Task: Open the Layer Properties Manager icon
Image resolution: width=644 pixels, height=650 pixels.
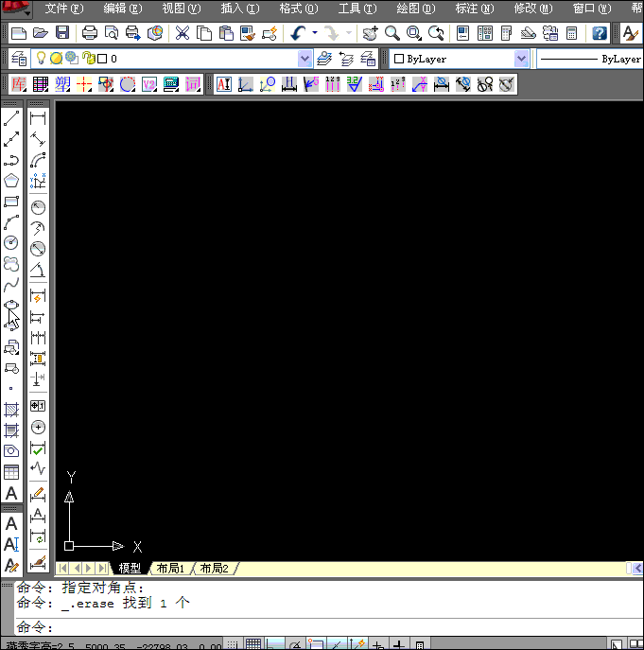Action: tap(19, 59)
